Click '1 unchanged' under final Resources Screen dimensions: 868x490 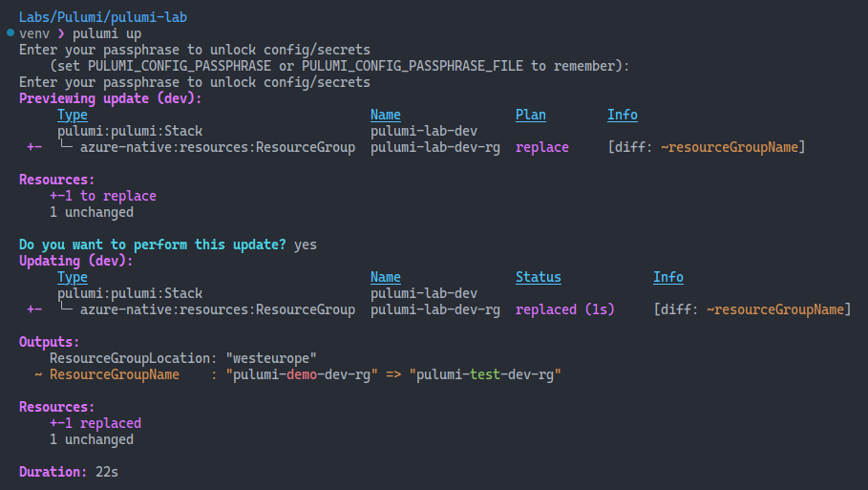click(x=92, y=439)
